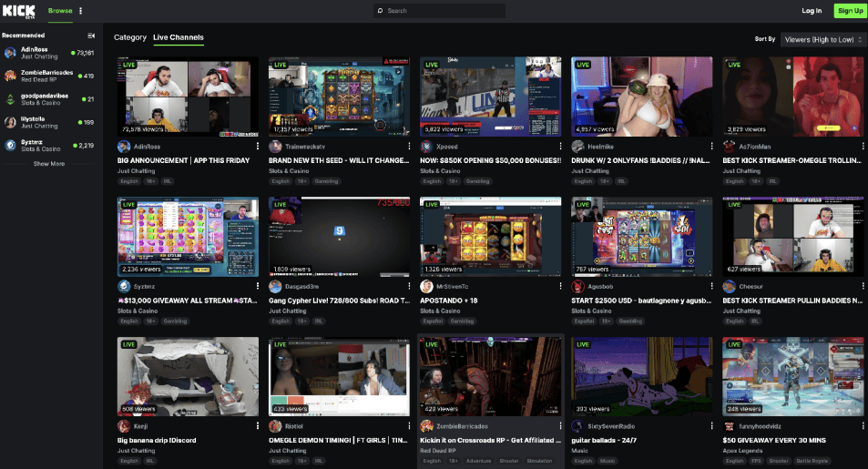Screen dimensions: 868x469
Task: Open 'guitar ballads - 24/7' stream title
Action: tap(604, 440)
